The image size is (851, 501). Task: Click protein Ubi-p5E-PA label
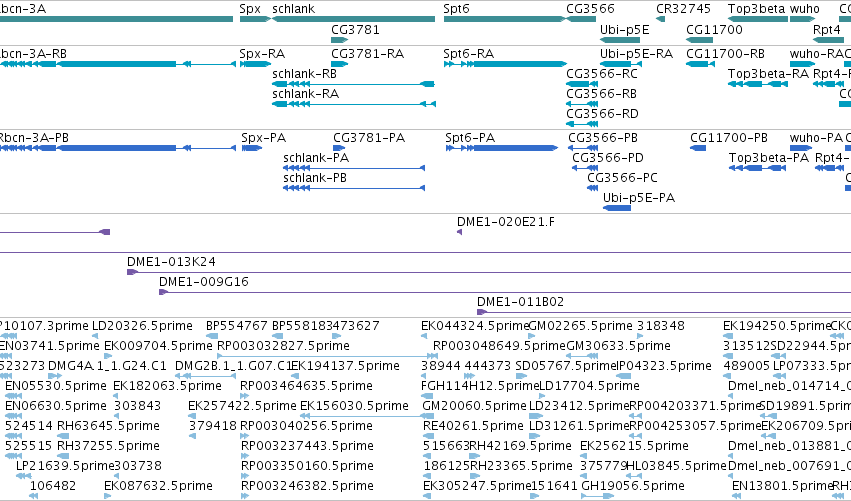639,198
